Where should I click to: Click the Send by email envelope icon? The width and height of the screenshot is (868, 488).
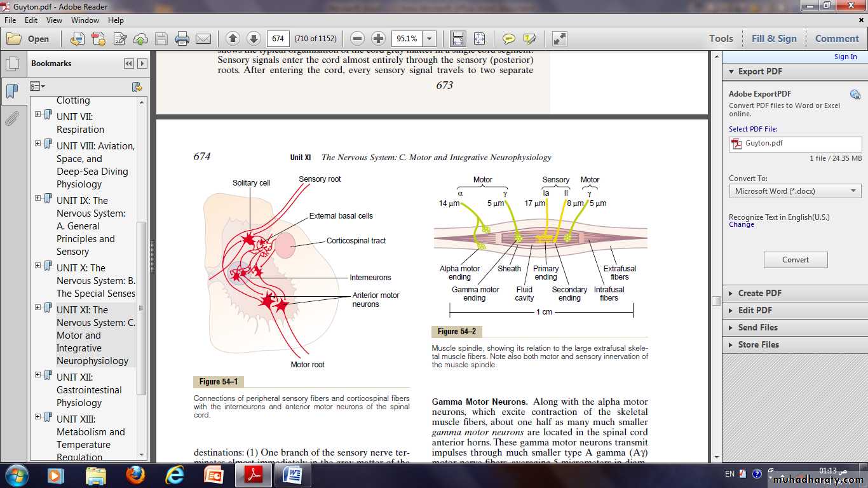click(x=203, y=39)
